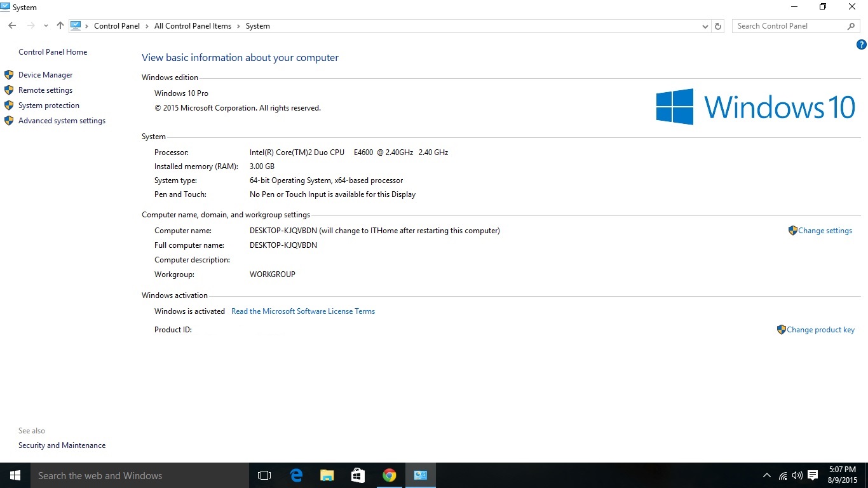Screen dimensions: 868x488
Task: Click the Up one level arrow
Action: [60, 26]
